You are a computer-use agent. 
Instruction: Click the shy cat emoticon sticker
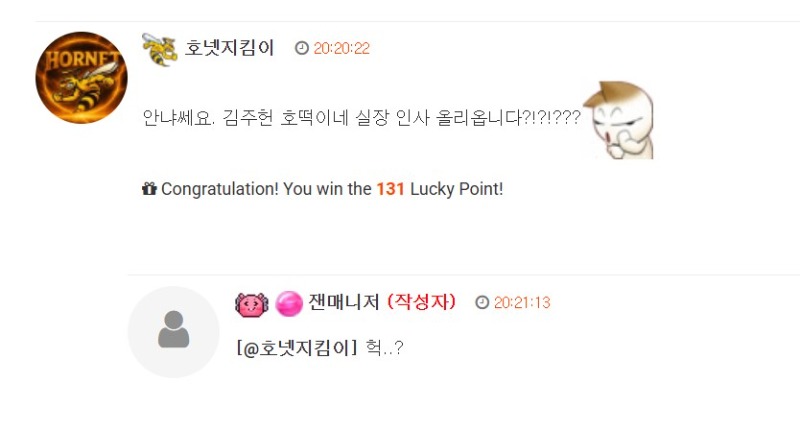click(618, 120)
